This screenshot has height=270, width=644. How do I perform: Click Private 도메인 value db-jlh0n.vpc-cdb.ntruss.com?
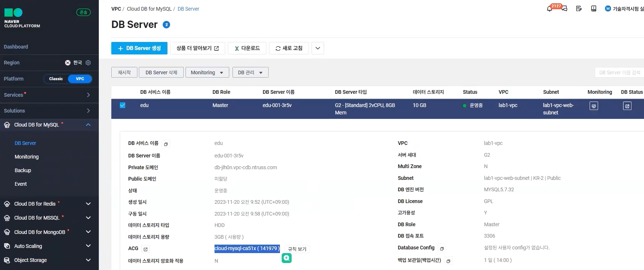[246, 167]
